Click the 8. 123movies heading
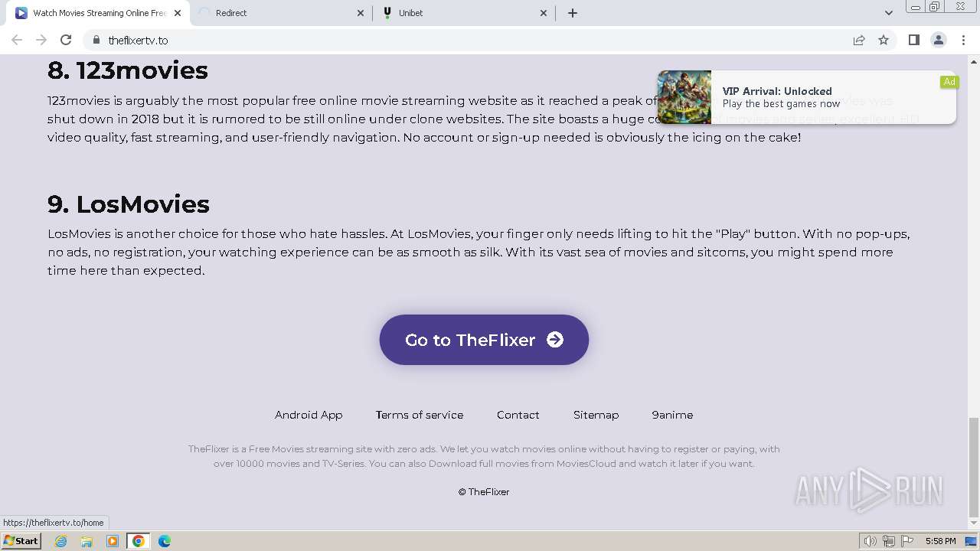The width and height of the screenshot is (980, 551). tap(128, 70)
